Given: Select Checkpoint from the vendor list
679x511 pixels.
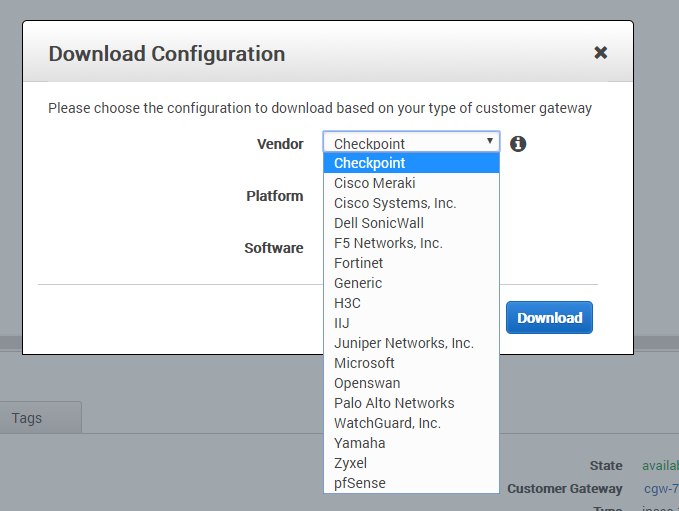Looking at the screenshot, I should (x=411, y=163).
